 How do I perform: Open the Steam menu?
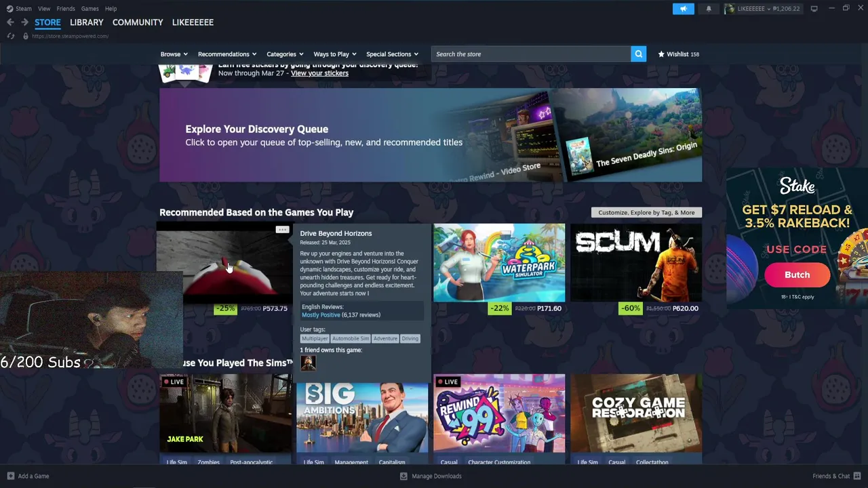point(24,9)
